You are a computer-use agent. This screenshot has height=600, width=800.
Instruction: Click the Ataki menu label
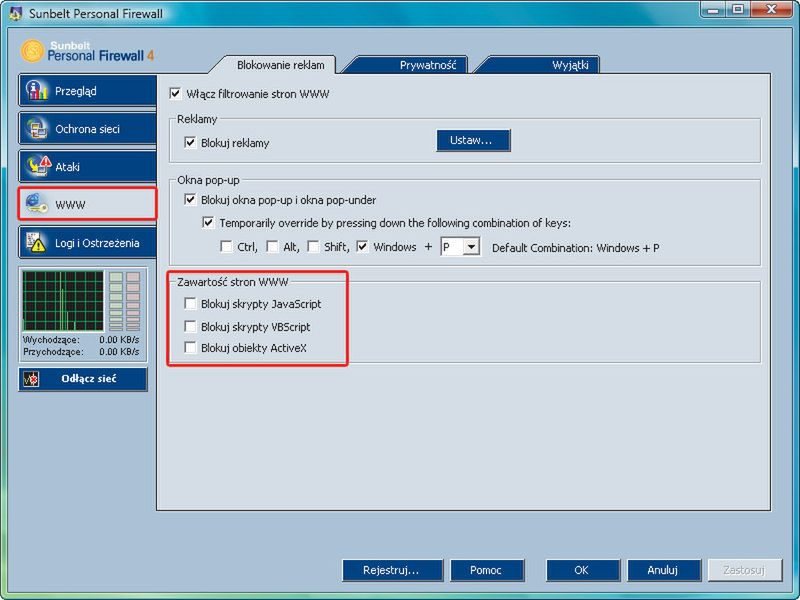click(x=67, y=167)
